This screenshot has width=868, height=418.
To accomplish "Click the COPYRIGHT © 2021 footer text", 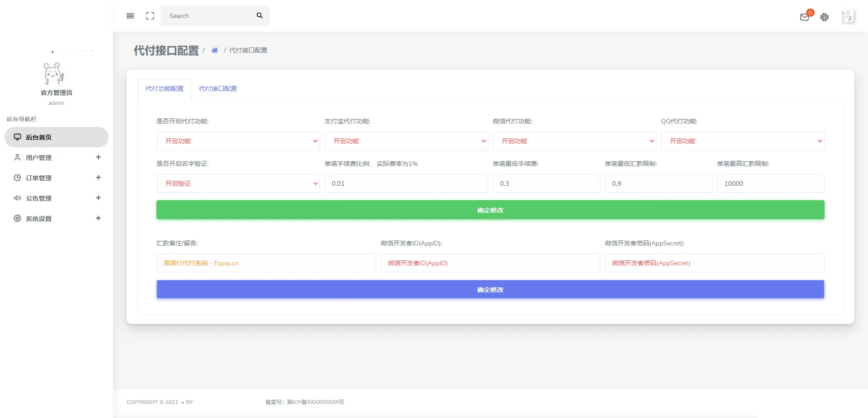I will (x=152, y=402).
